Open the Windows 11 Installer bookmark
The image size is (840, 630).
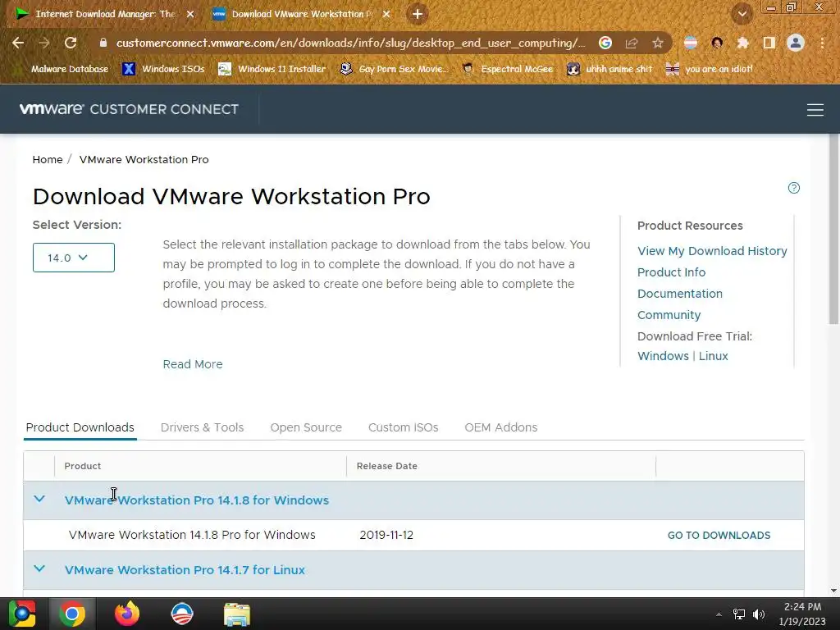272,69
